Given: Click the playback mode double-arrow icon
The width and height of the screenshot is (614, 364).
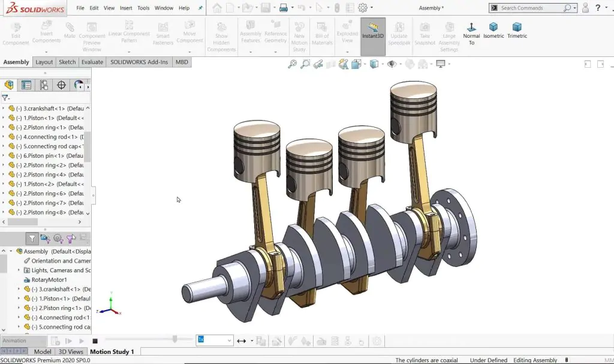Looking at the screenshot, I should click(x=241, y=341).
